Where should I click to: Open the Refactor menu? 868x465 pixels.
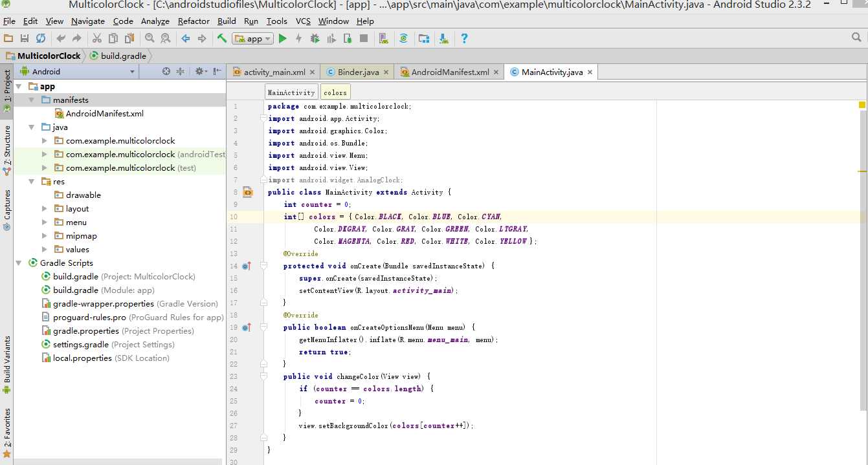194,21
